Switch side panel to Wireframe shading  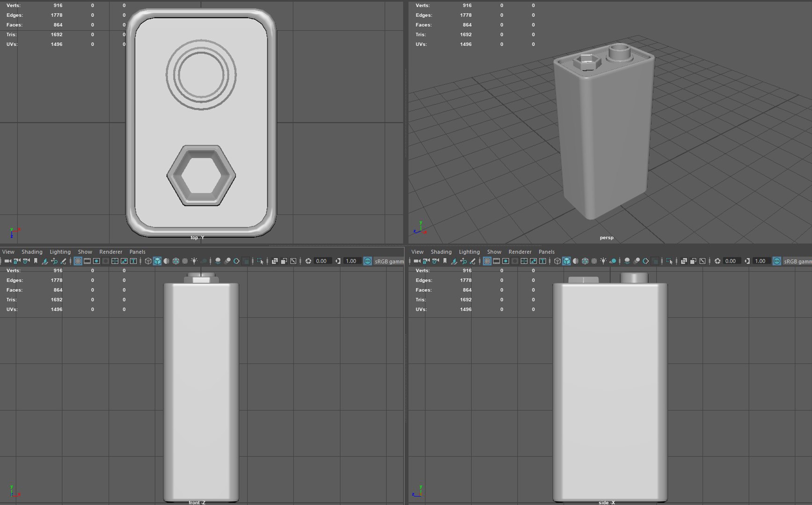pos(557,261)
